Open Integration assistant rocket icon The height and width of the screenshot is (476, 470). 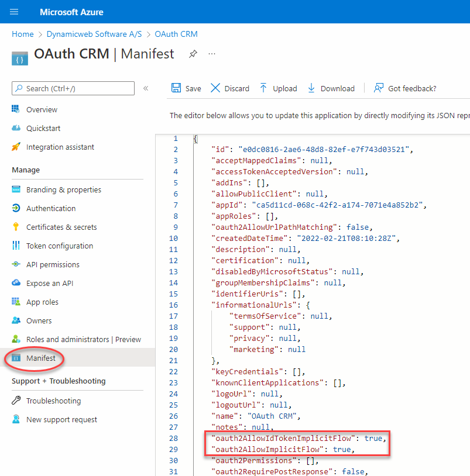click(16, 147)
